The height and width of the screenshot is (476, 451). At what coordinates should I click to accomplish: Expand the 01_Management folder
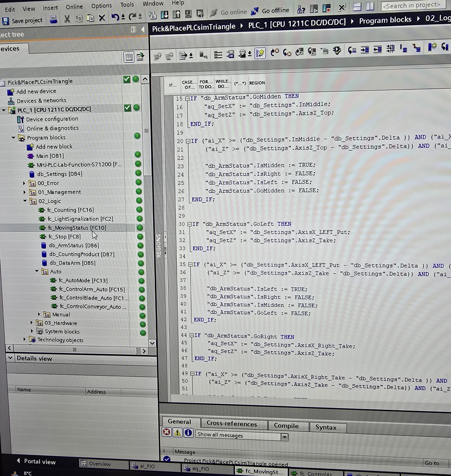(x=25, y=192)
